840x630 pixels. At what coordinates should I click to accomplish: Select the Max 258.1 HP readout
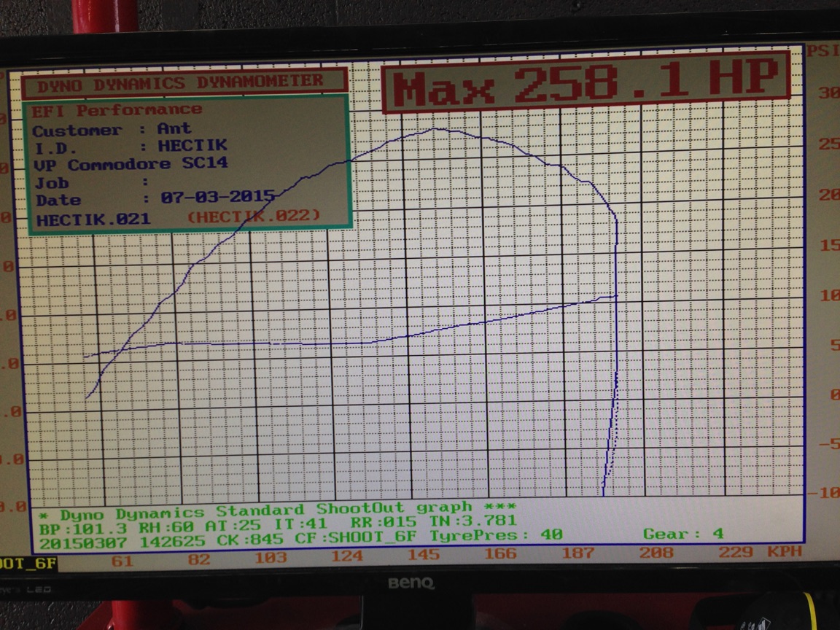click(586, 82)
